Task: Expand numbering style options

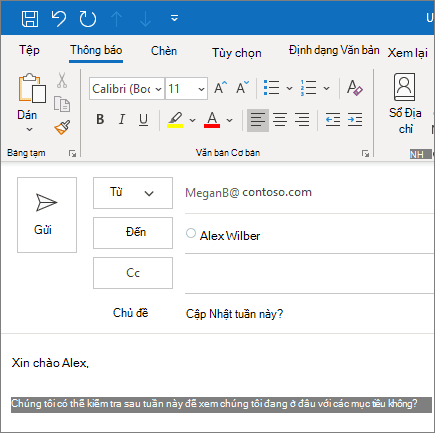Action: (326, 88)
